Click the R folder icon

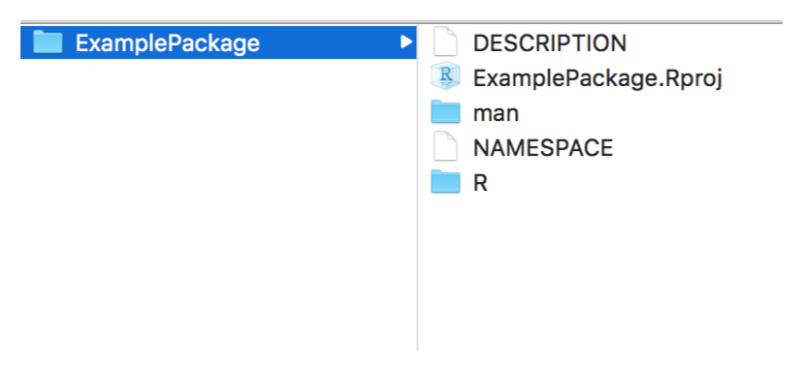(x=445, y=182)
